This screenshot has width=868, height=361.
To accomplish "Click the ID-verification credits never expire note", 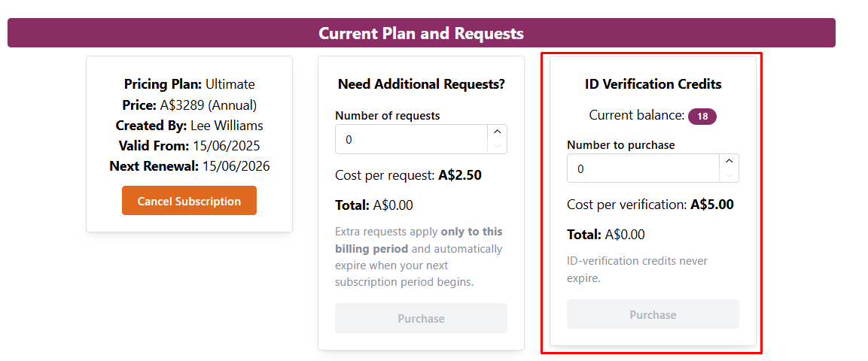I will click(x=637, y=269).
